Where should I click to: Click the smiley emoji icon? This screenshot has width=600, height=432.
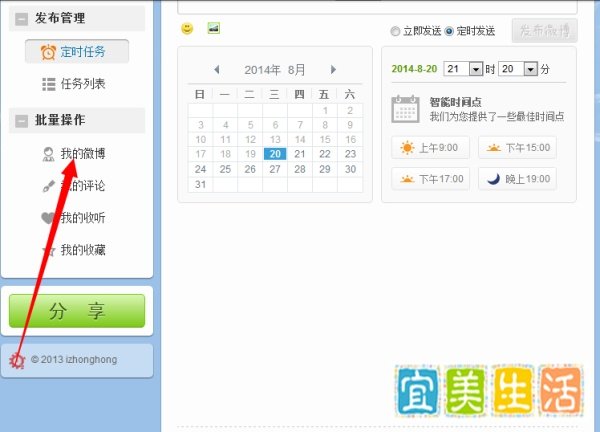187,28
